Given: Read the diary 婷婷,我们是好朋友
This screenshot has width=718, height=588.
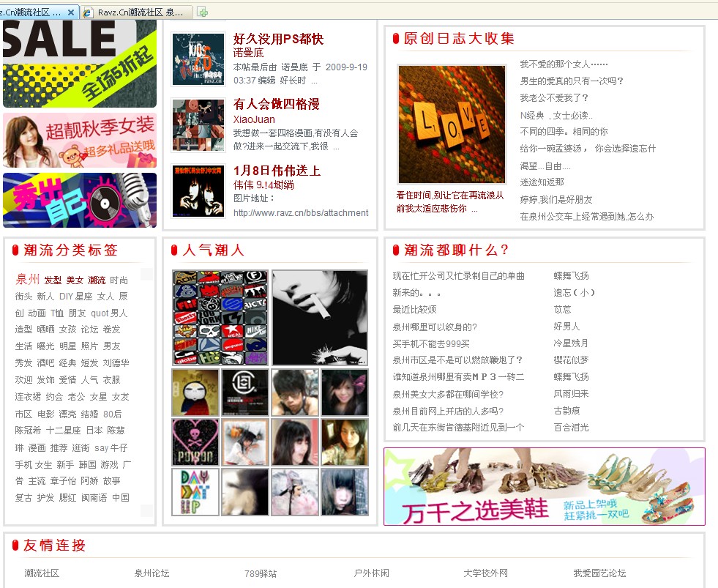Looking at the screenshot, I should (x=556, y=199).
